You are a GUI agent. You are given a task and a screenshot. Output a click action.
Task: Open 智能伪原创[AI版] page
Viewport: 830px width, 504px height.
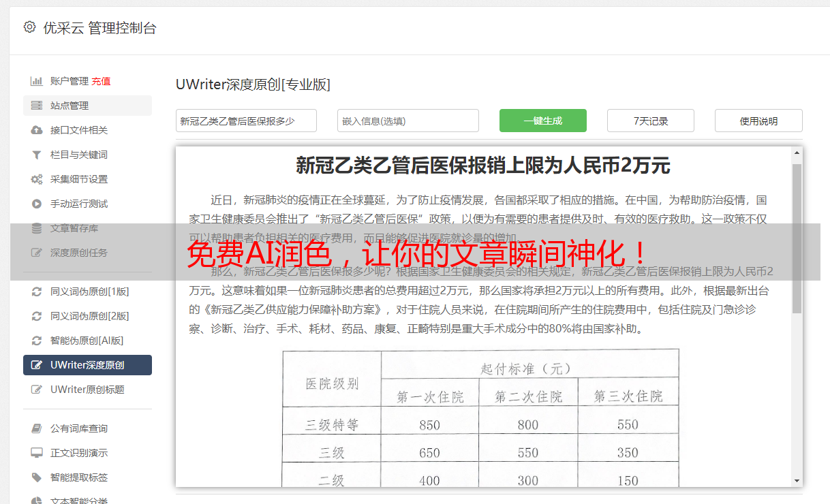pyautogui.click(x=87, y=341)
